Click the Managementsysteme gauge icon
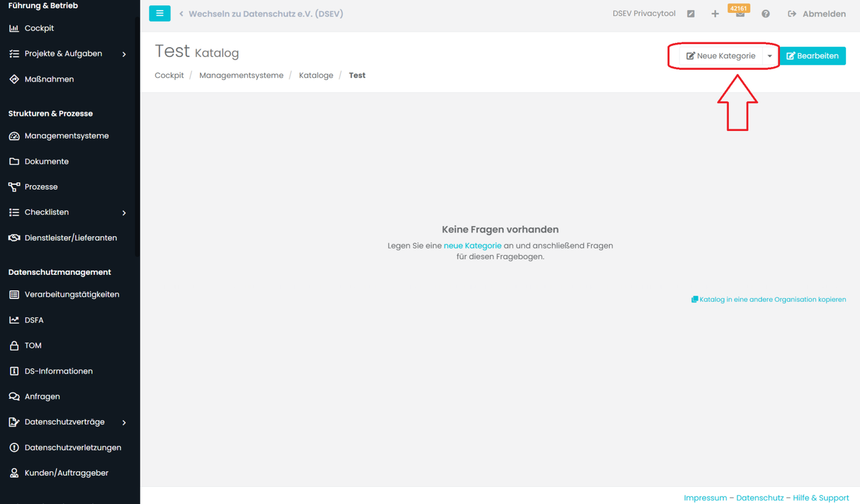The height and width of the screenshot is (504, 860). point(14,136)
